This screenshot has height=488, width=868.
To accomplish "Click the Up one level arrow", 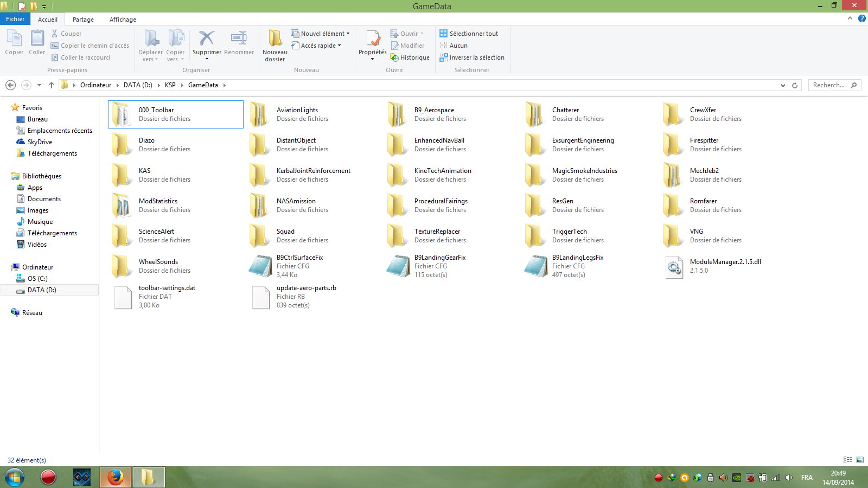I will (52, 85).
